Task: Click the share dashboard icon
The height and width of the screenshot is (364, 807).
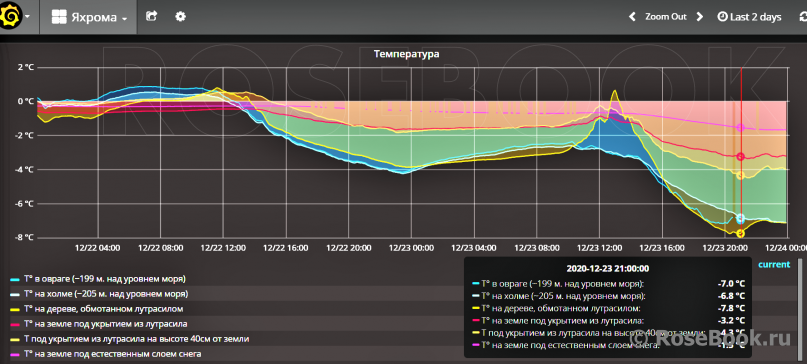Action: click(151, 16)
